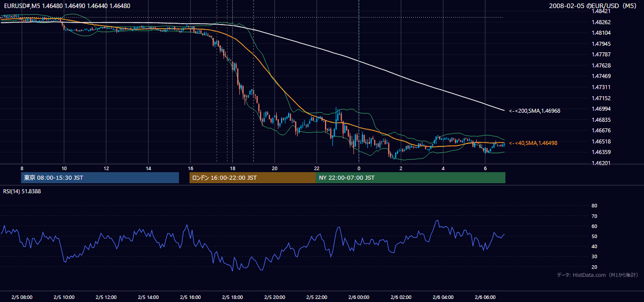
Task: Click the 2/5 20:00 time label
Action: (x=275, y=297)
